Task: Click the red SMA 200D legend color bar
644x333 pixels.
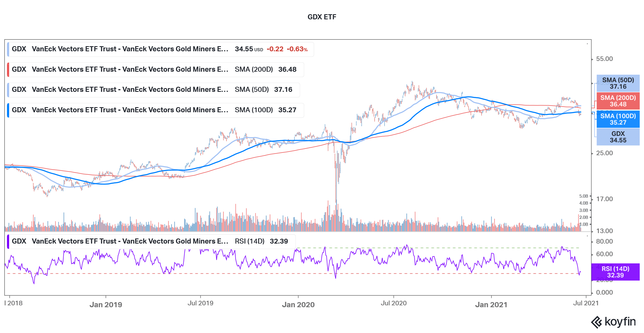Action: click(8, 70)
